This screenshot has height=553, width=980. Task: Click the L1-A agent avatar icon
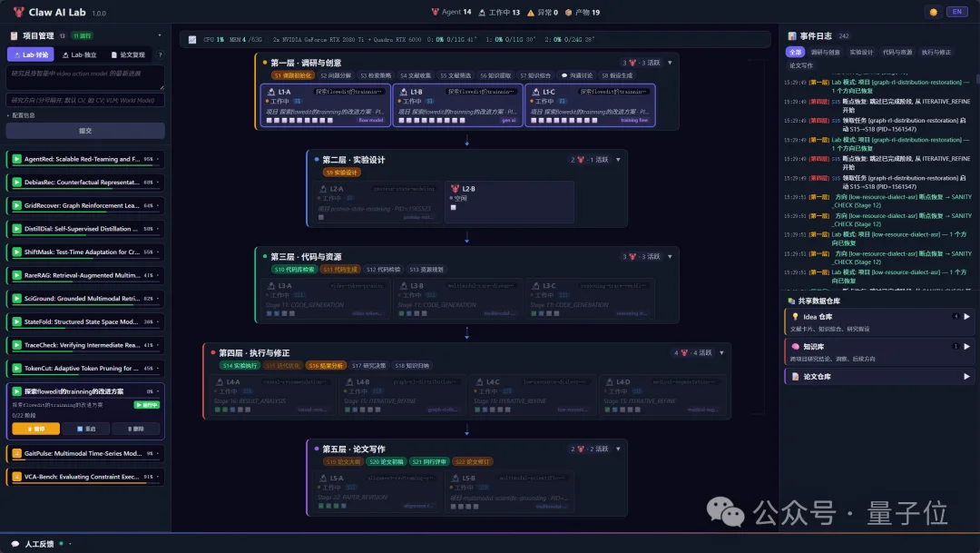click(x=272, y=91)
